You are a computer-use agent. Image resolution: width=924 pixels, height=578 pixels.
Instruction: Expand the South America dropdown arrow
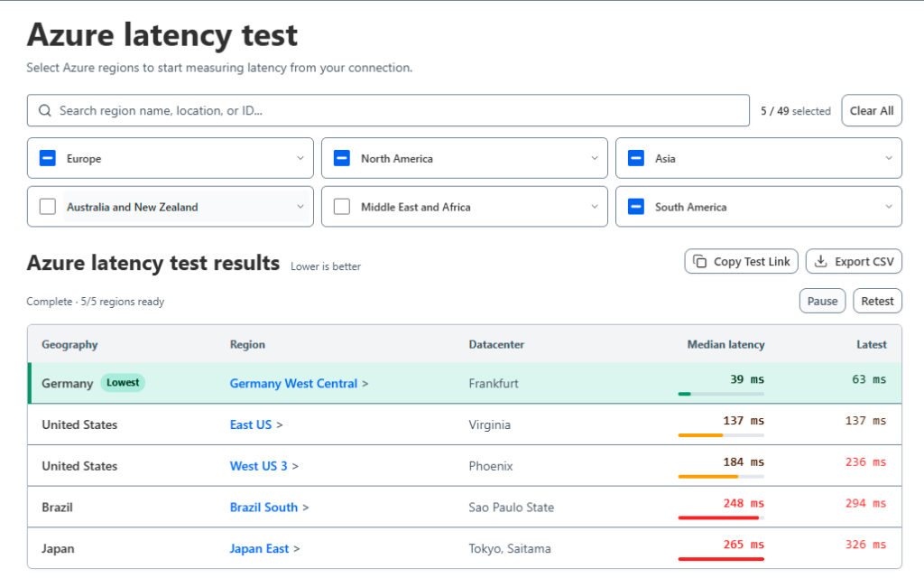(888, 207)
